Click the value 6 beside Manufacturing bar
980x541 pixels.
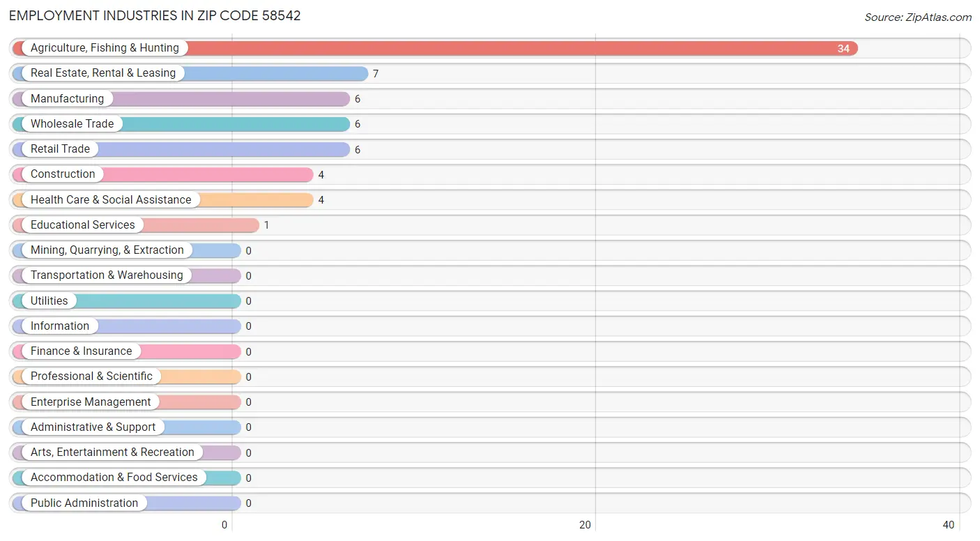(x=358, y=99)
